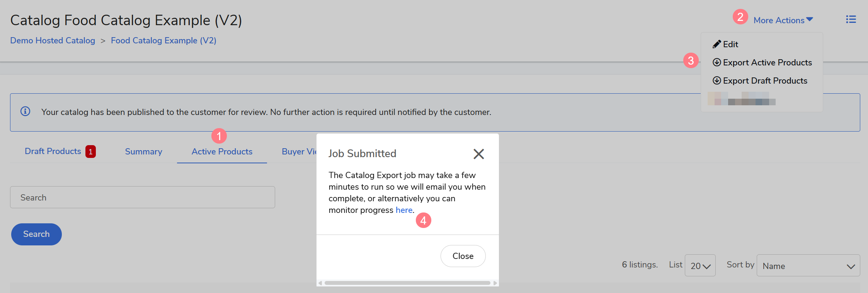The image size is (868, 293).
Task: Open the Sort by Name dropdown
Action: coord(808,266)
